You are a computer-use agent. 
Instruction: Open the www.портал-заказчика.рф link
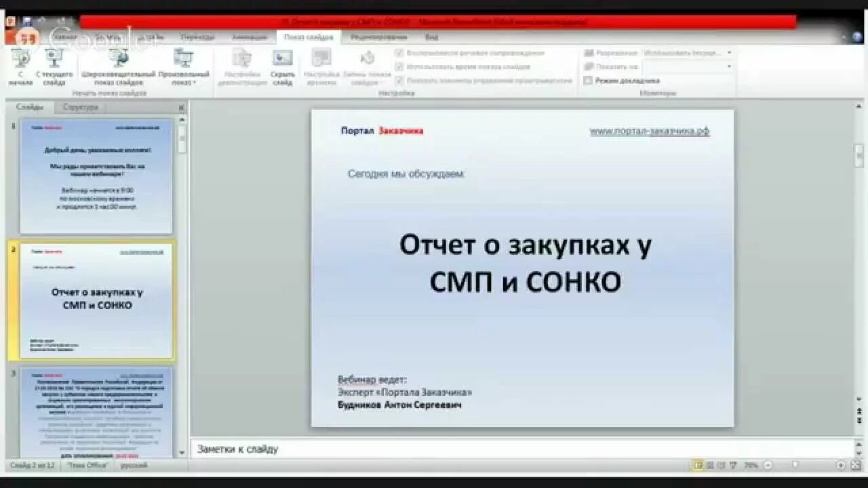(x=650, y=131)
